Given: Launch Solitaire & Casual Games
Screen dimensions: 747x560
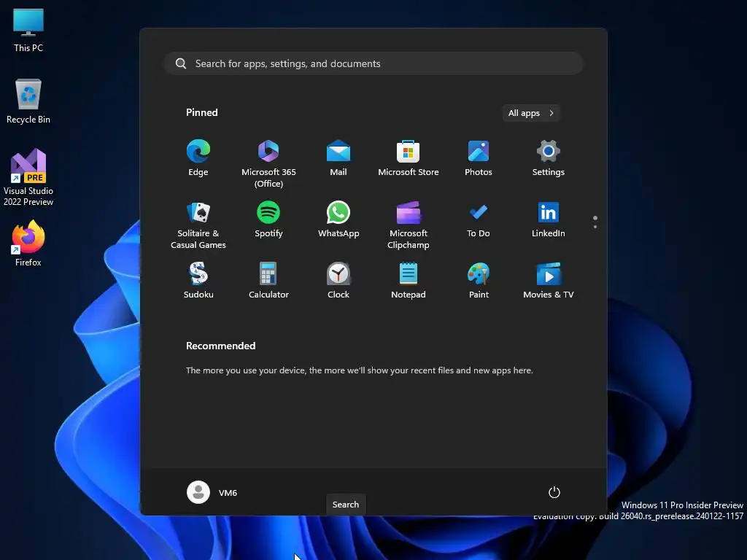Looking at the screenshot, I should point(198,225).
